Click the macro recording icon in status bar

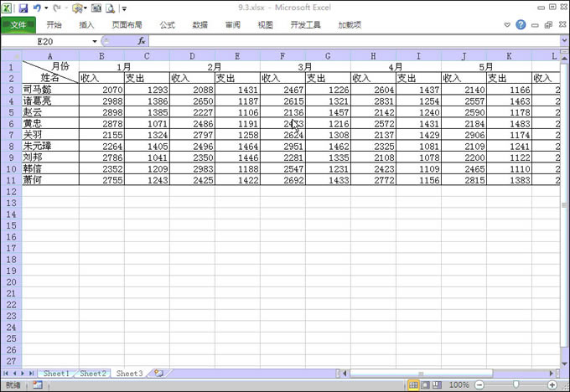(38, 384)
